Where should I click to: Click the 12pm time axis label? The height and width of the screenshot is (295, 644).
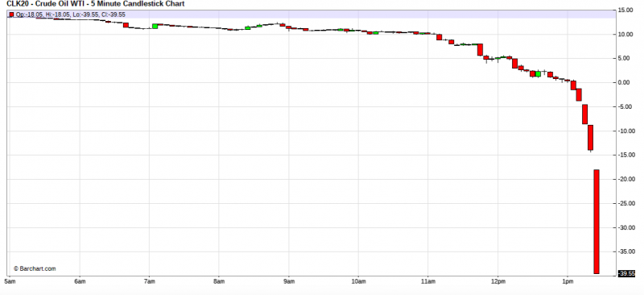[x=497, y=281]
